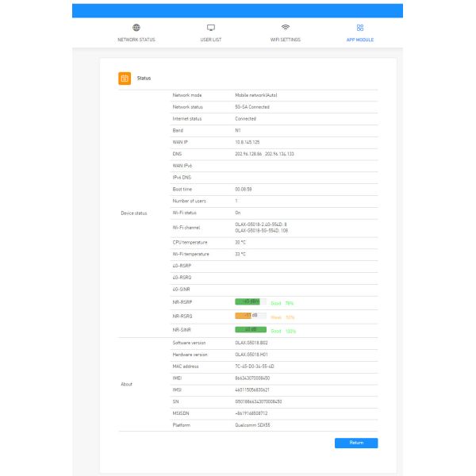Open the NETWORK STATUS tab label
Image resolution: width=476 pixels, height=476 pixels.
pyautogui.click(x=136, y=40)
